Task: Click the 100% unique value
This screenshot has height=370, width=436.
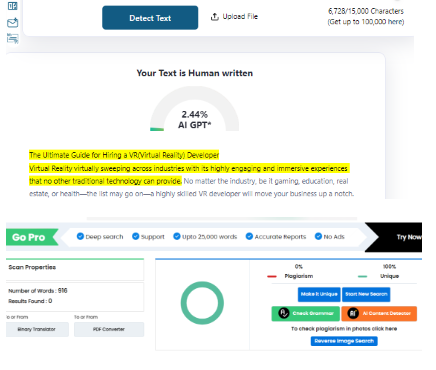Action: click(389, 267)
